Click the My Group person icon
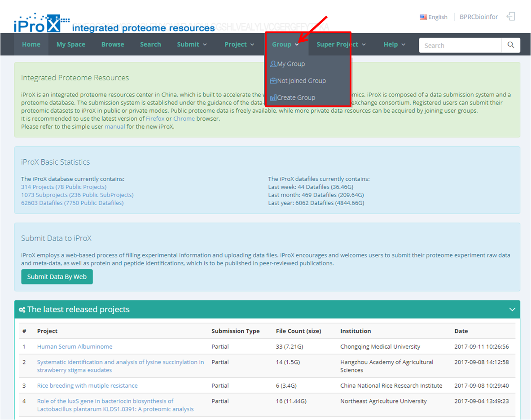Screen dimensions: 531x420 click(x=273, y=63)
